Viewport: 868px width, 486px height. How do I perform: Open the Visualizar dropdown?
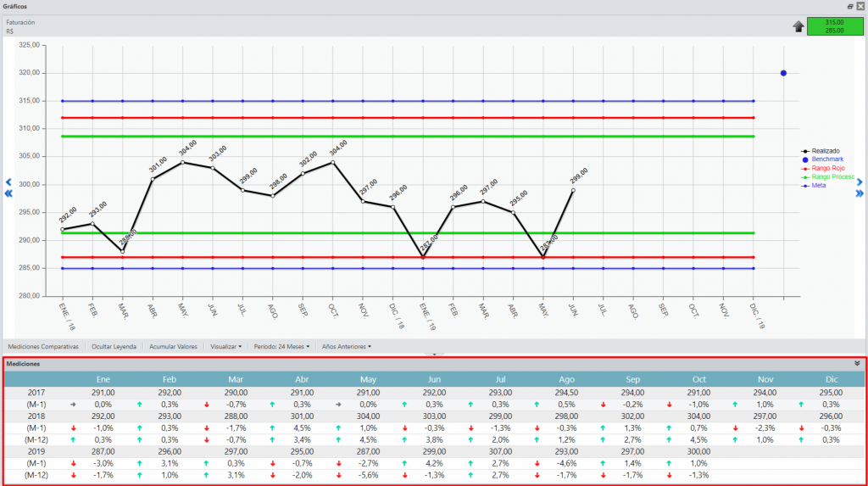(225, 346)
